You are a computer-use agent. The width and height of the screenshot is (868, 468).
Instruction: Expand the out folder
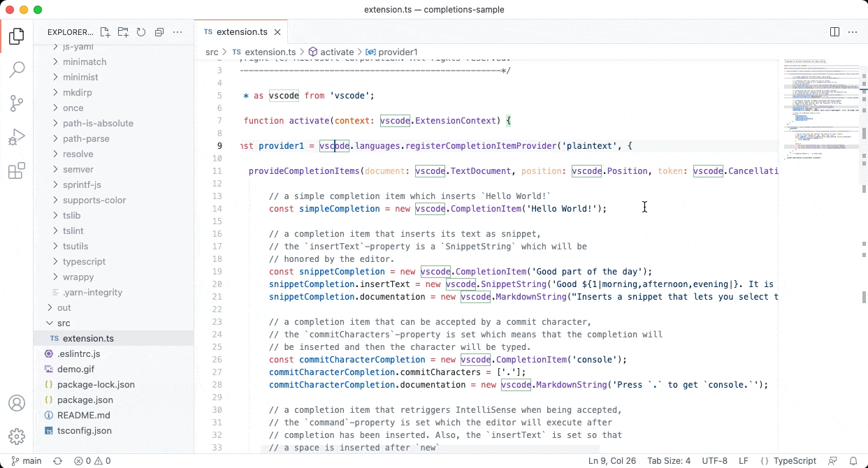pos(63,307)
